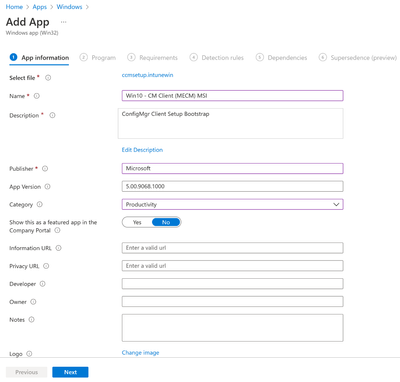
Task: Click info icon next to Privacy URL
Action: pyautogui.click(x=46, y=266)
